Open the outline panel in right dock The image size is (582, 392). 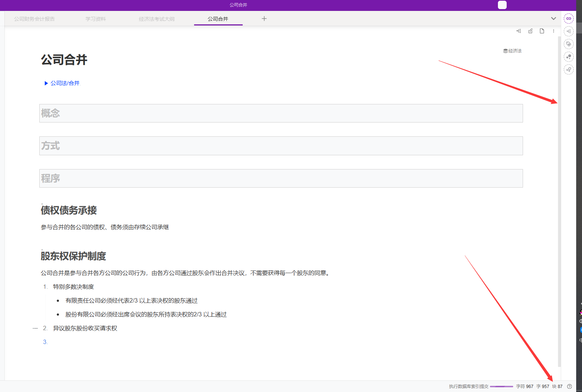click(569, 31)
